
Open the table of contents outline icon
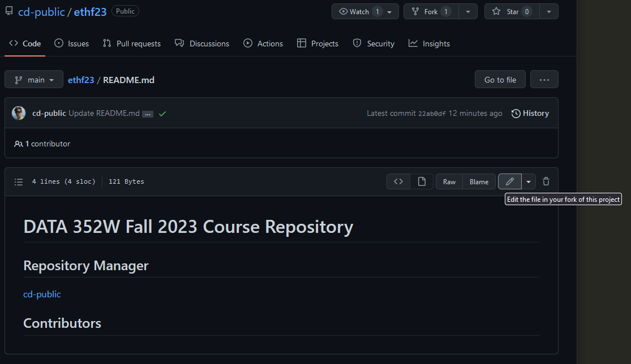click(x=19, y=182)
